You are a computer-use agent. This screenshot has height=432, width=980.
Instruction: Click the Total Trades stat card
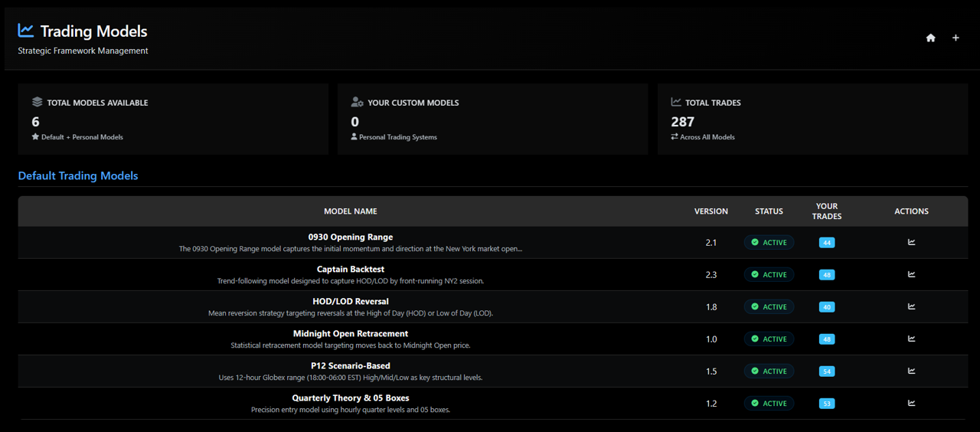[x=812, y=119]
